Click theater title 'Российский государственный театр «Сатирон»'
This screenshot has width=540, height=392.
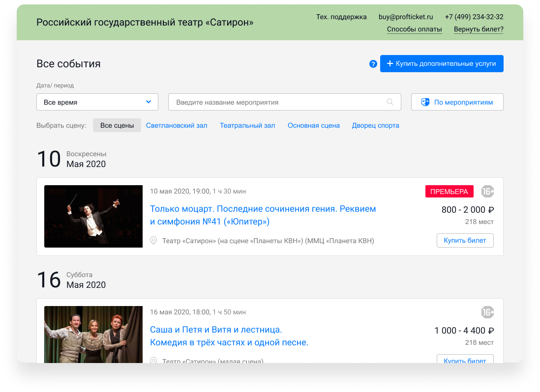tap(145, 23)
